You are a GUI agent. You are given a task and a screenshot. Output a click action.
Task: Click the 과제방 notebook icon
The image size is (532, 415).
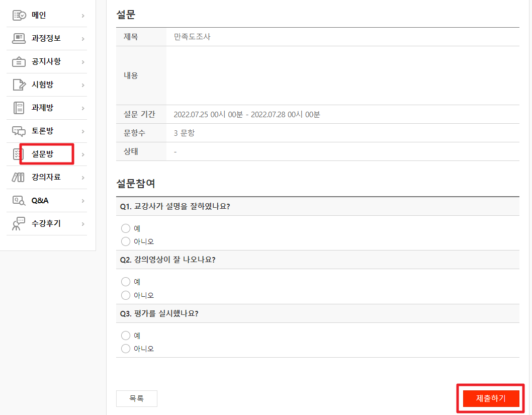pyautogui.click(x=19, y=108)
